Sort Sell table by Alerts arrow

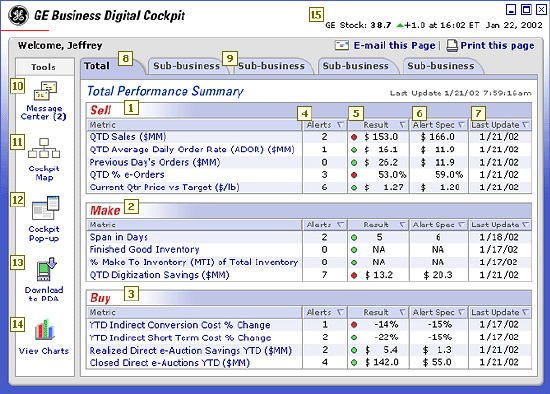coord(340,125)
